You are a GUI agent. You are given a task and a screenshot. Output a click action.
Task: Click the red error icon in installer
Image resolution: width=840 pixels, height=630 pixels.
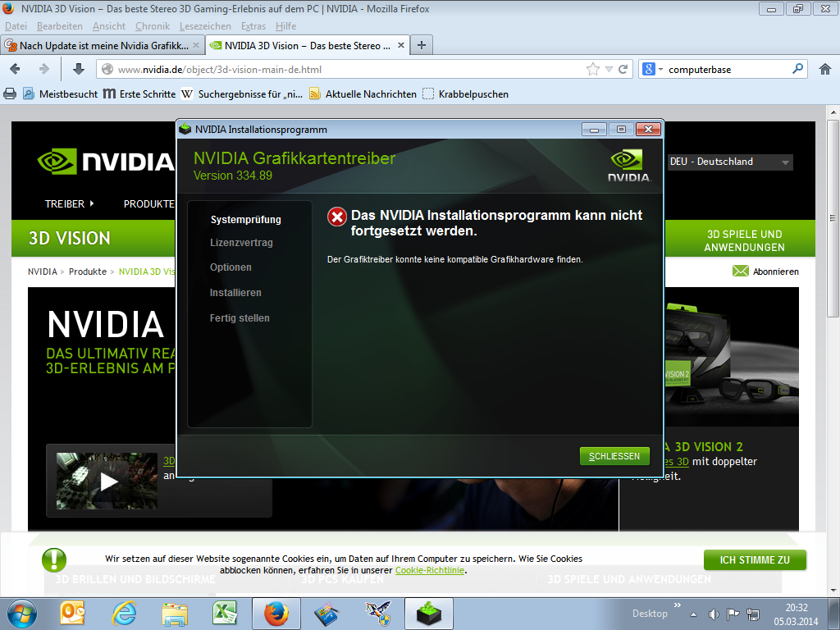[337, 217]
